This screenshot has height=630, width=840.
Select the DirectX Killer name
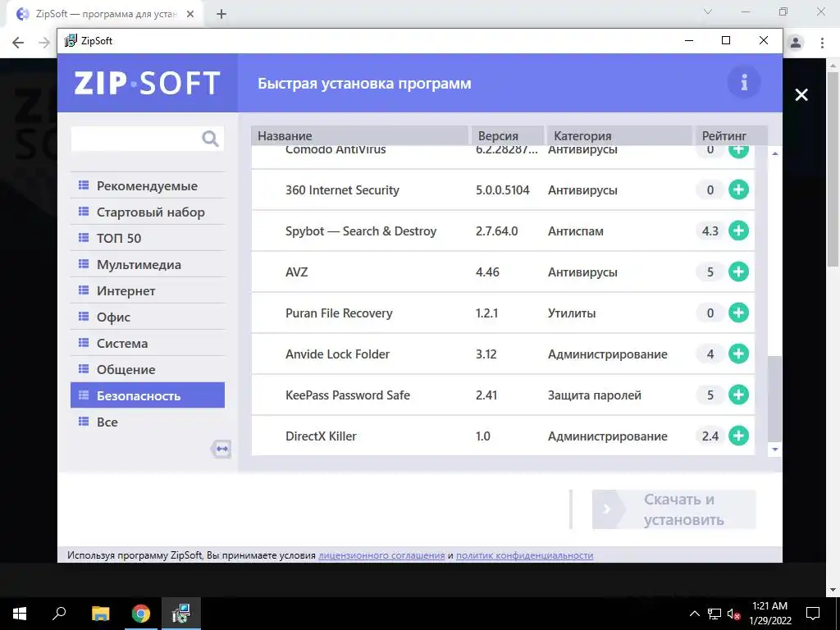point(321,436)
